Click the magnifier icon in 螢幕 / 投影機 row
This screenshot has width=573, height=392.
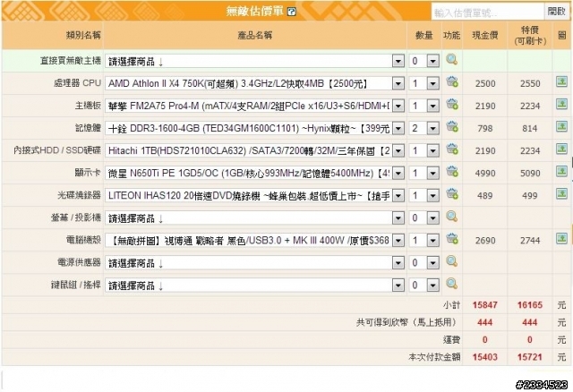pos(451,217)
